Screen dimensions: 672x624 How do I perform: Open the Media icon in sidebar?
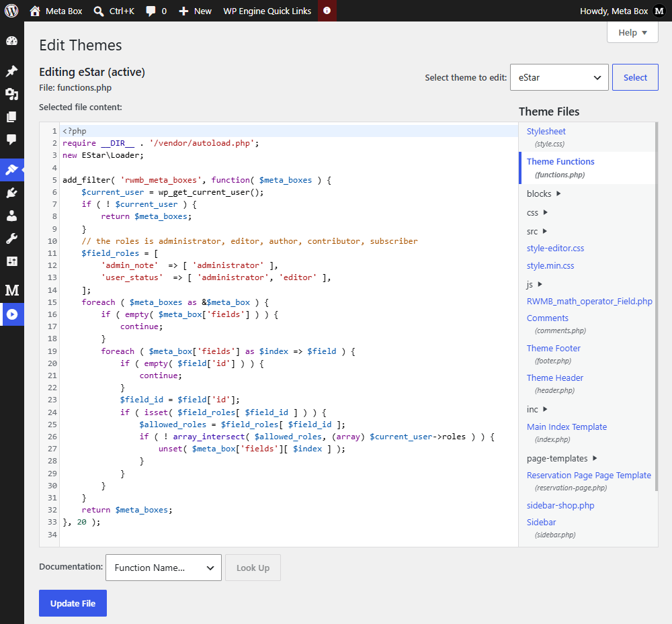click(x=11, y=94)
